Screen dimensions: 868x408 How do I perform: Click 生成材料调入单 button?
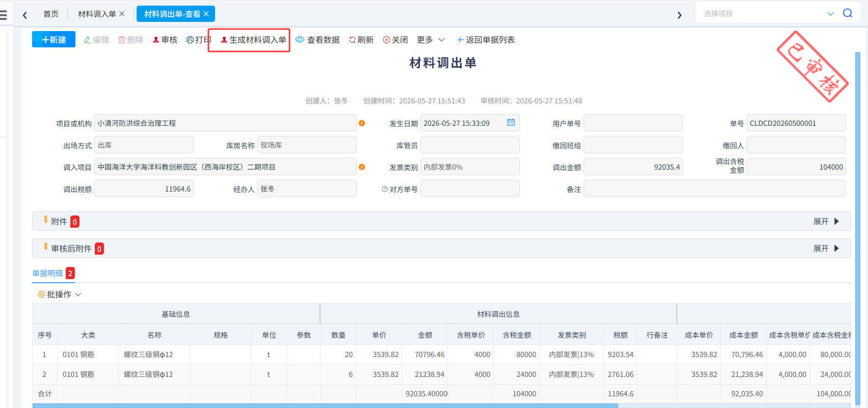(253, 40)
